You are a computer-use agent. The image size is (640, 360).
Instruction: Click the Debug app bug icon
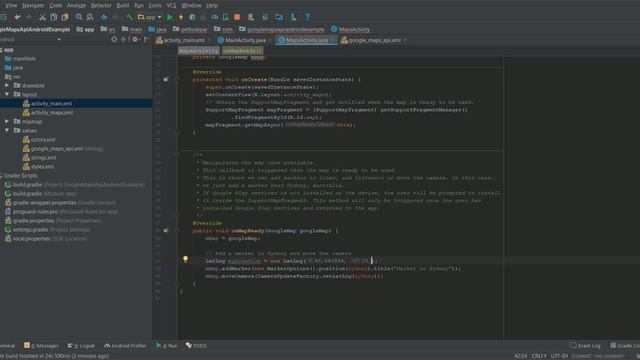[x=192, y=17]
